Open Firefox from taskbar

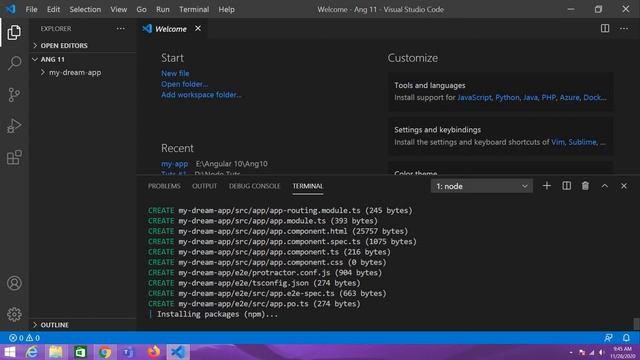click(x=153, y=352)
